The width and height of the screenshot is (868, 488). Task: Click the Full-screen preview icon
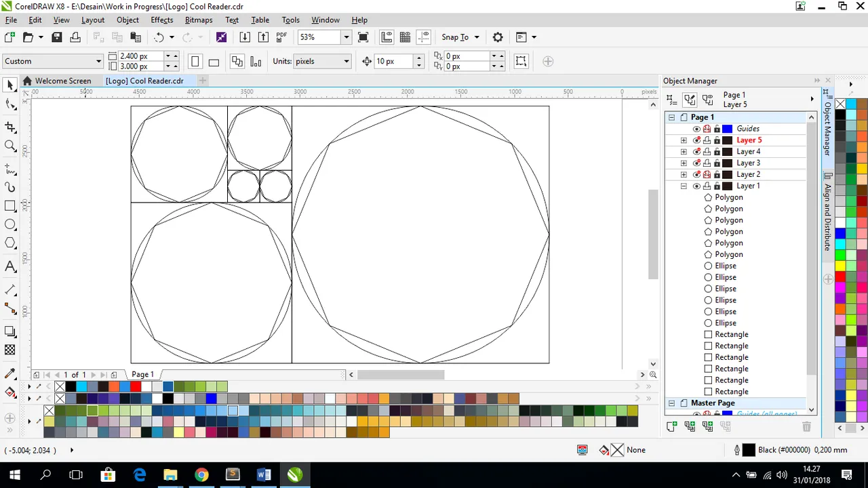click(x=363, y=37)
